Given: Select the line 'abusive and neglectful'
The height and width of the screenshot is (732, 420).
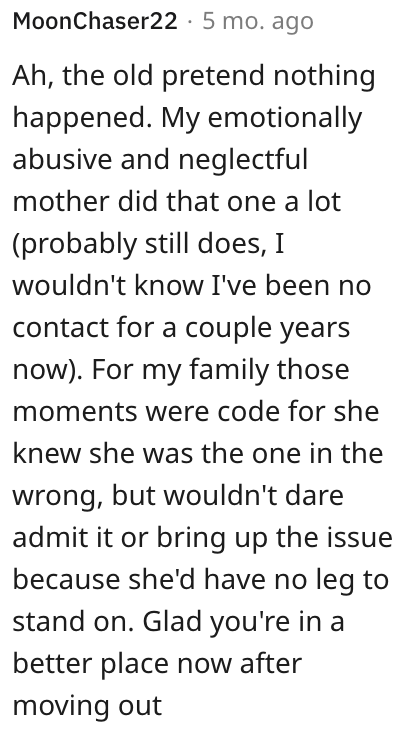Looking at the screenshot, I should click(x=160, y=159).
